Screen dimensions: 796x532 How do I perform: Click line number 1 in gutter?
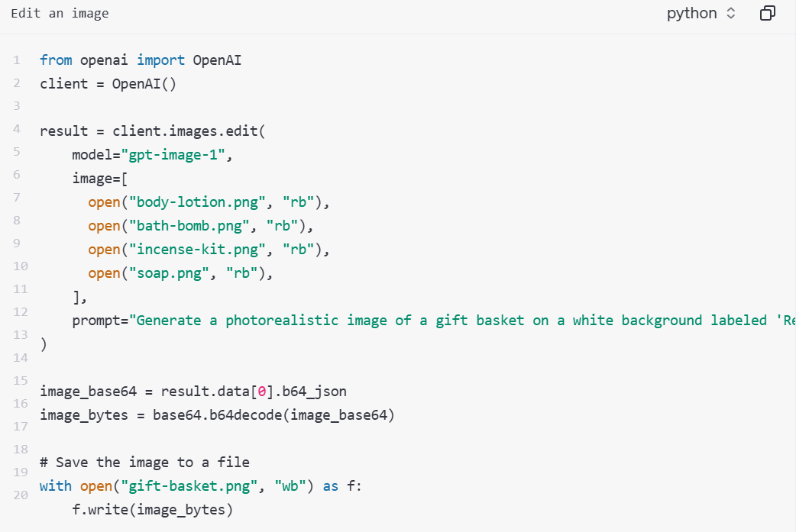point(17,60)
